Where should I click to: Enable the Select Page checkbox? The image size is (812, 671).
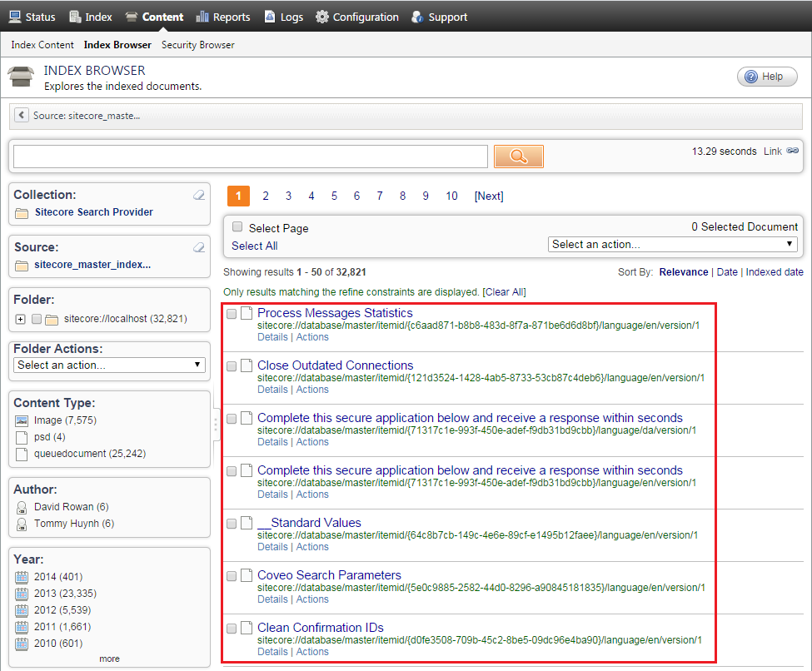(237, 226)
